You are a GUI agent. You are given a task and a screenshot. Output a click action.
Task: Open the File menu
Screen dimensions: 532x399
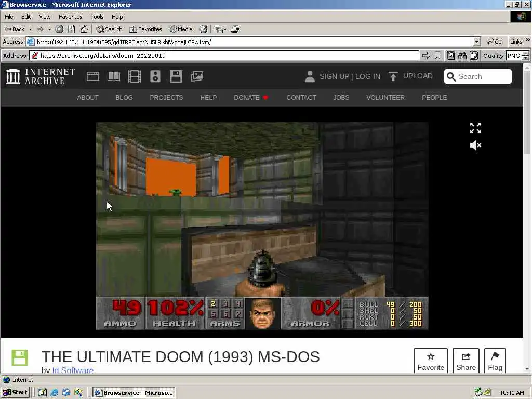pyautogui.click(x=9, y=17)
